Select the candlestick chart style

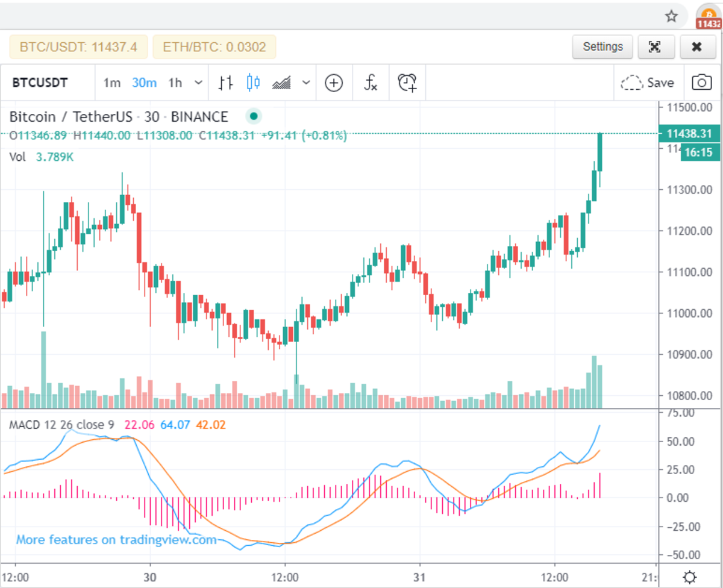252,83
